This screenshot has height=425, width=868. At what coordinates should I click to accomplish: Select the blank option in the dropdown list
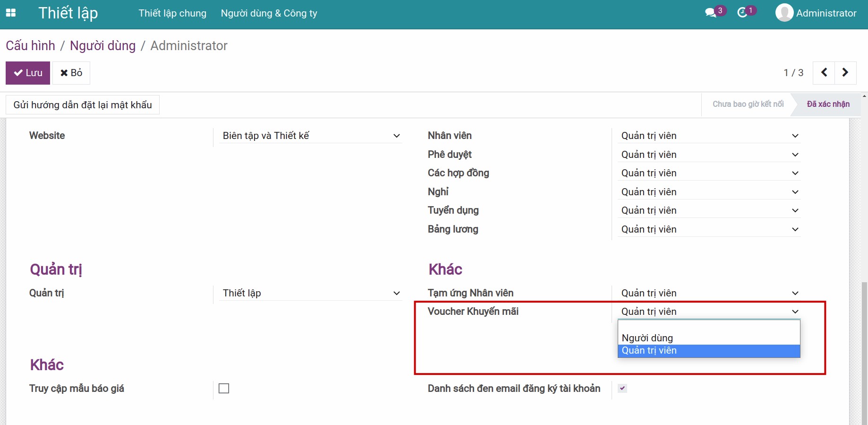click(x=709, y=326)
